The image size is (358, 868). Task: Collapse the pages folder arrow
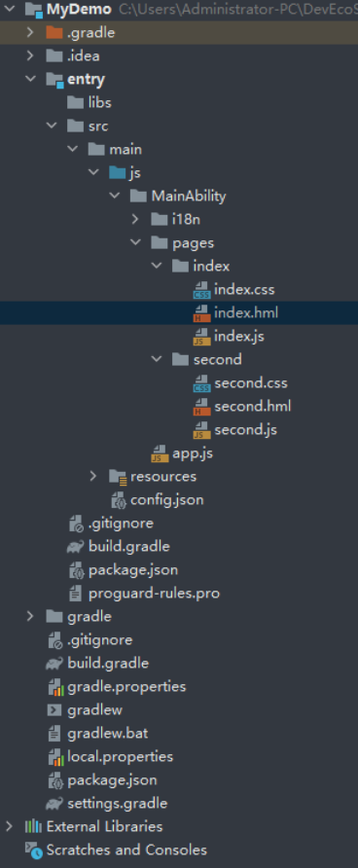[135, 242]
